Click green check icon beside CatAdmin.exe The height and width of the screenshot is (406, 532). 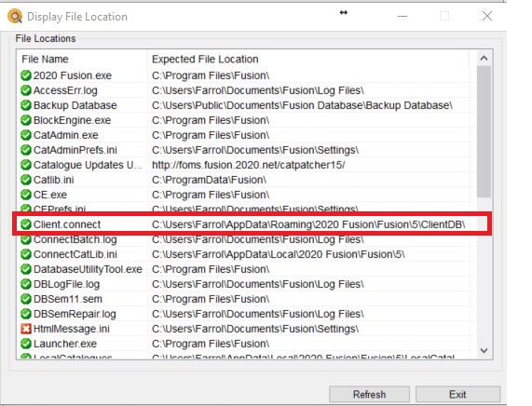tap(26, 135)
